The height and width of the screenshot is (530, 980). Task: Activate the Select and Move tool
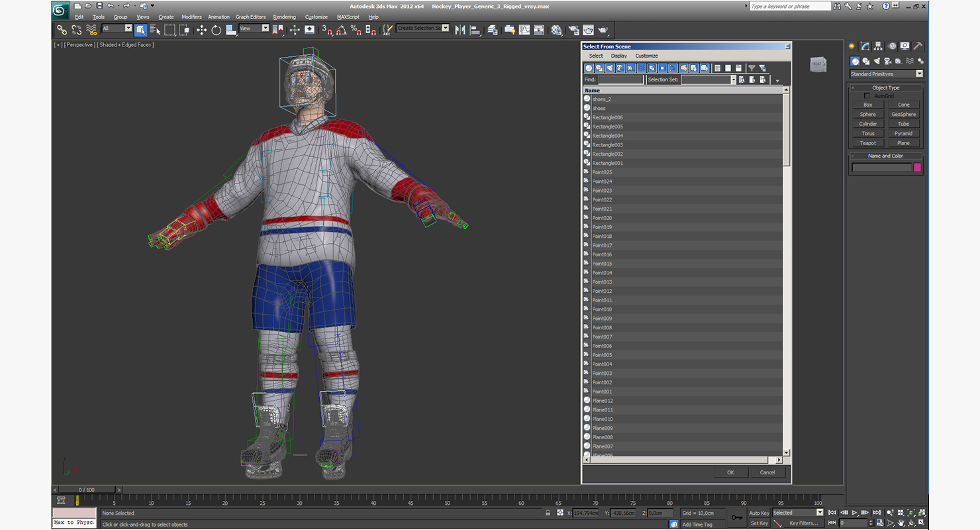[201, 30]
